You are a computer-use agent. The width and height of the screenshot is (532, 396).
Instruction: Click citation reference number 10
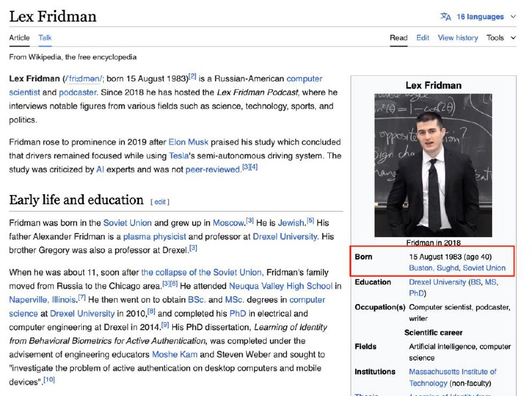[x=49, y=380]
